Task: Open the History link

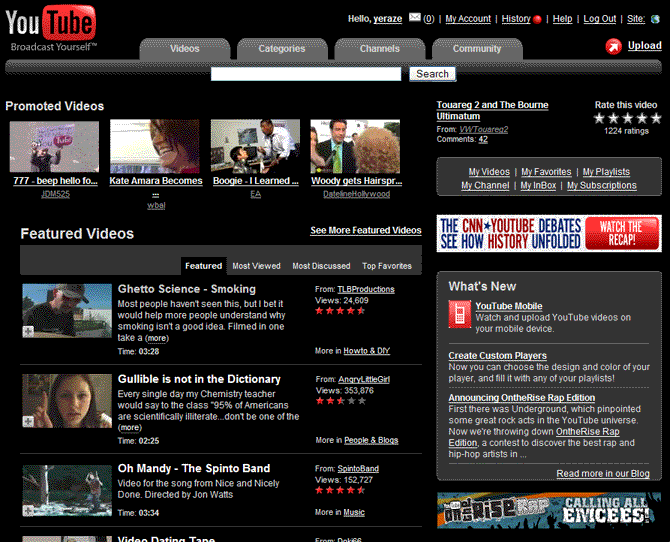Action: (516, 19)
